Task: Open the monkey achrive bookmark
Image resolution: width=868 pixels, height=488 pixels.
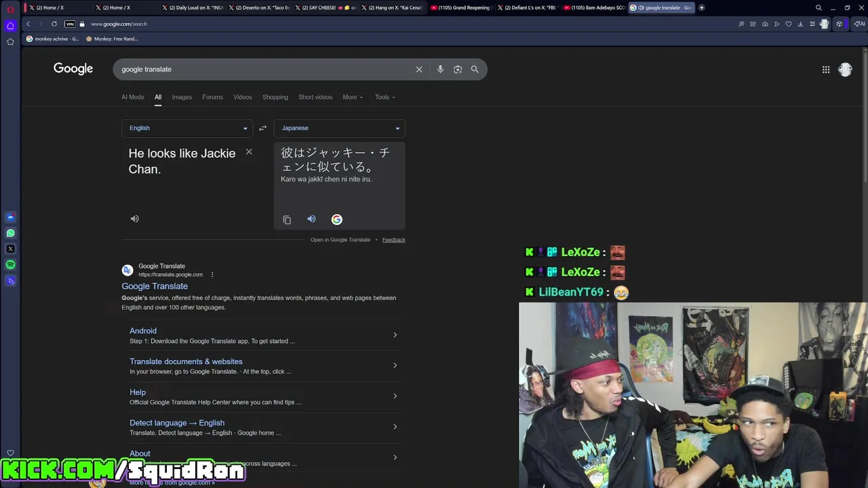Action: 53,39
